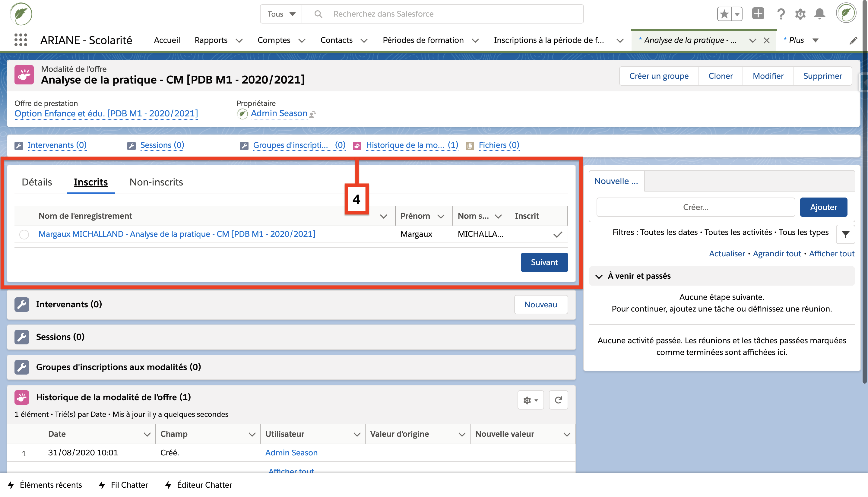
Task: Switch to the Non-inscrits tab
Action: pos(156,182)
